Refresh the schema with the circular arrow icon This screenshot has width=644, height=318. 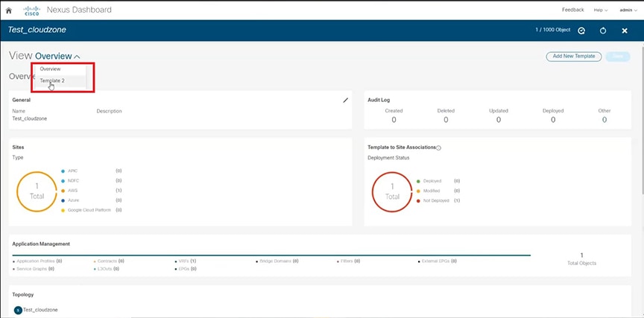pyautogui.click(x=603, y=31)
